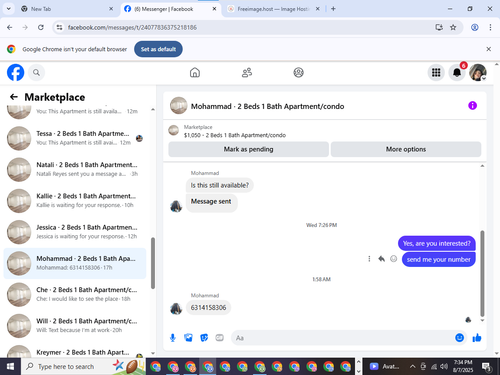Send a thumbs-up like
This screenshot has width=500, height=375.
point(477,338)
